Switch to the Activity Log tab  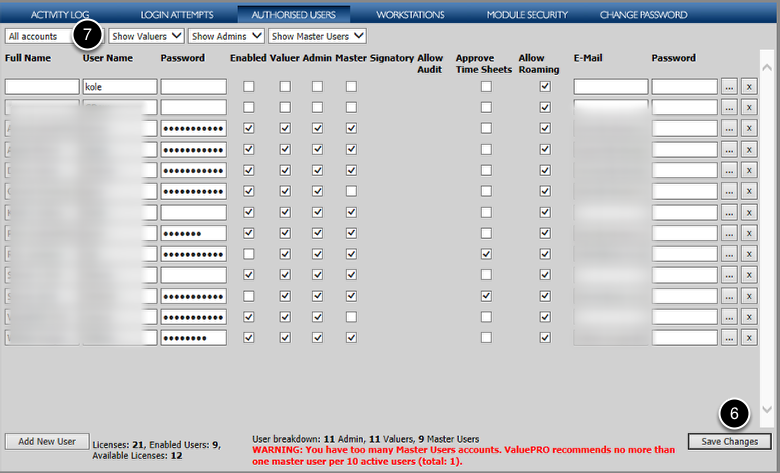click(x=60, y=15)
